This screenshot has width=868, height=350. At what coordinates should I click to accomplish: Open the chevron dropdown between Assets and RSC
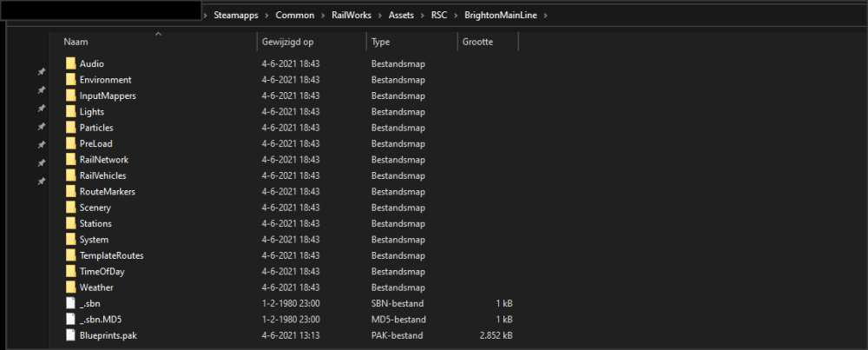[x=423, y=16]
